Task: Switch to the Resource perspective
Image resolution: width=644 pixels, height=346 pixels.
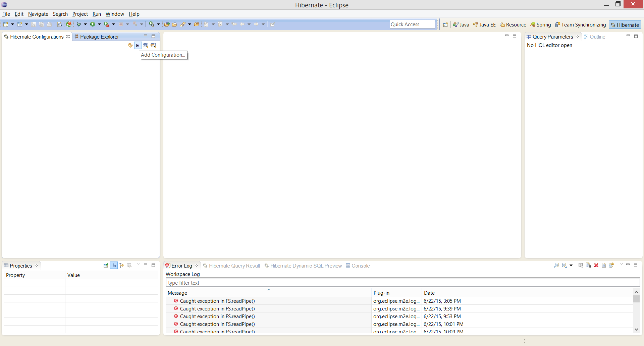Action: point(513,24)
